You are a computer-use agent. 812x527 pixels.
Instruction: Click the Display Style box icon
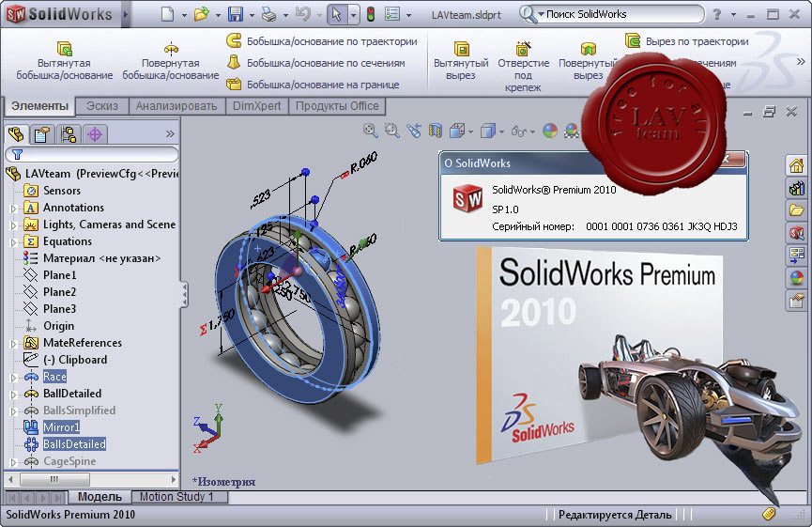pyautogui.click(x=488, y=131)
